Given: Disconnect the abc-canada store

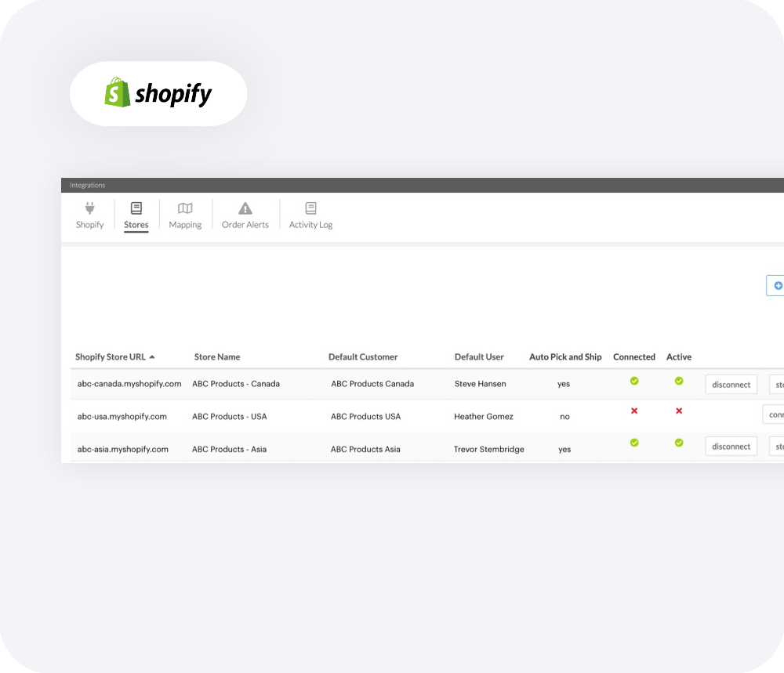Looking at the screenshot, I should pyautogui.click(x=731, y=384).
